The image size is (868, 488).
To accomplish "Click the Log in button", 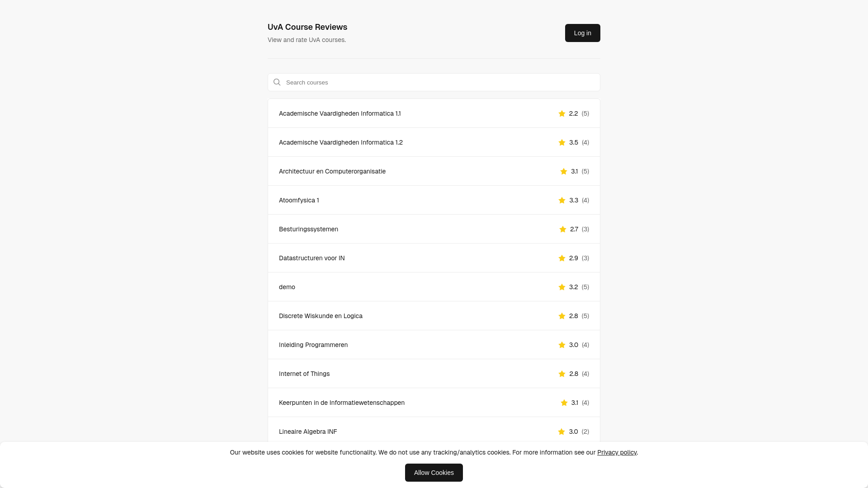I will pyautogui.click(x=582, y=33).
